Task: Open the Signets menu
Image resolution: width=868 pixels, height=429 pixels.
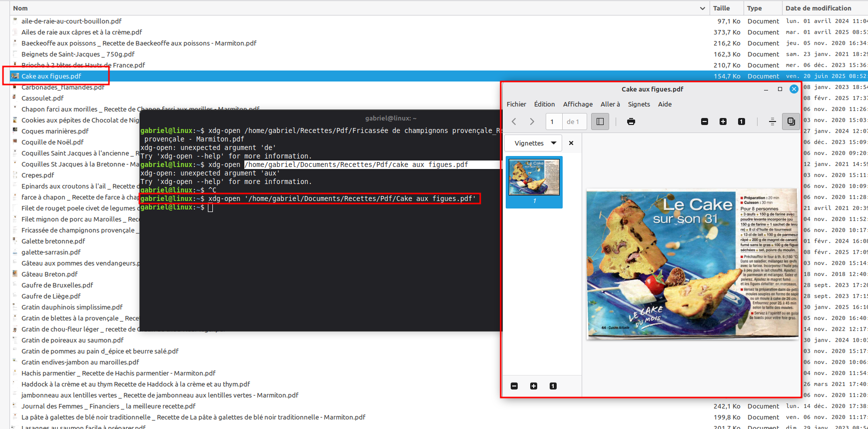Action: click(x=639, y=104)
